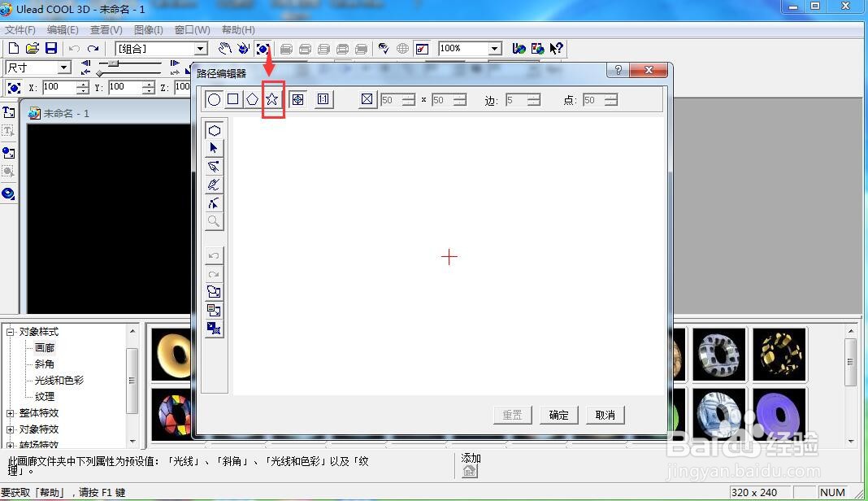Viewport: 868px width, 501px height.
Task: Select 纹理 in the tree
Action: click(x=45, y=397)
